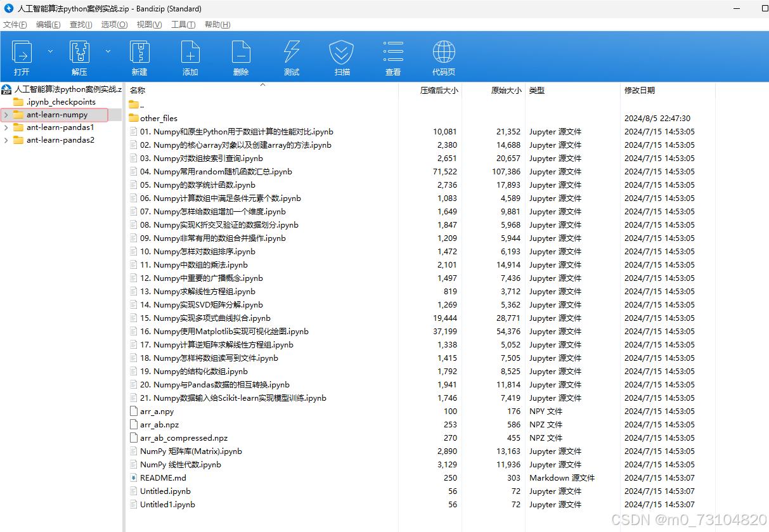This screenshot has width=769, height=532.
Task: Select 10. Numpy怎样对数组排序.ipynb
Action: (198, 252)
